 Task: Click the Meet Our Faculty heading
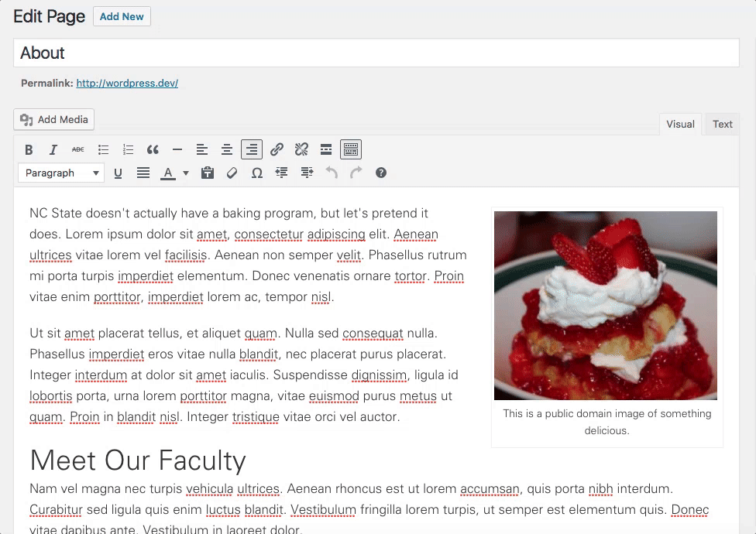(138, 460)
